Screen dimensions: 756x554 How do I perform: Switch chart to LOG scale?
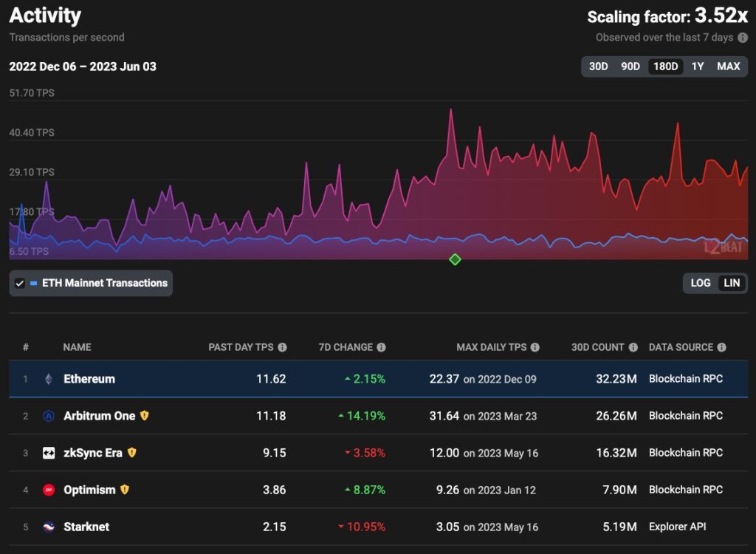click(700, 283)
